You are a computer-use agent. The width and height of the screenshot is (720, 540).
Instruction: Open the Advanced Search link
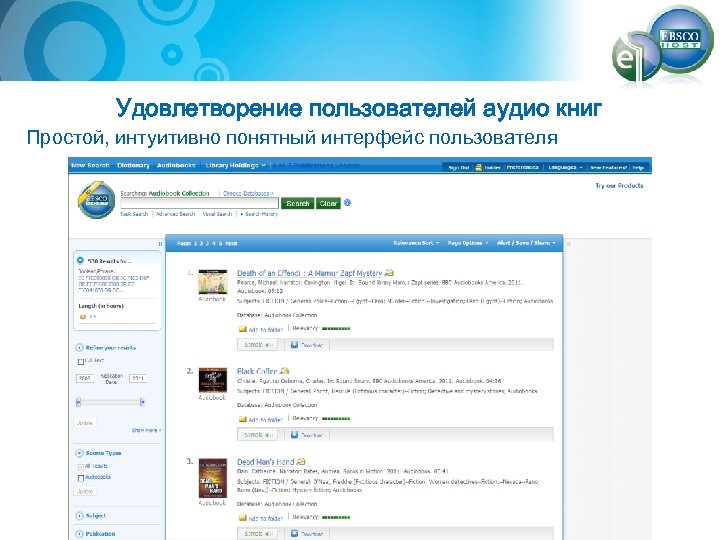point(175,214)
